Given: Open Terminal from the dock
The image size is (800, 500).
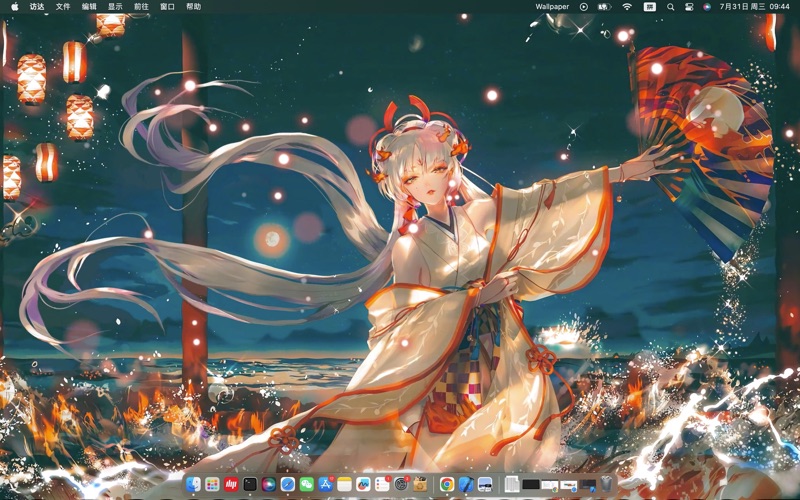Looking at the screenshot, I should click(x=250, y=484).
